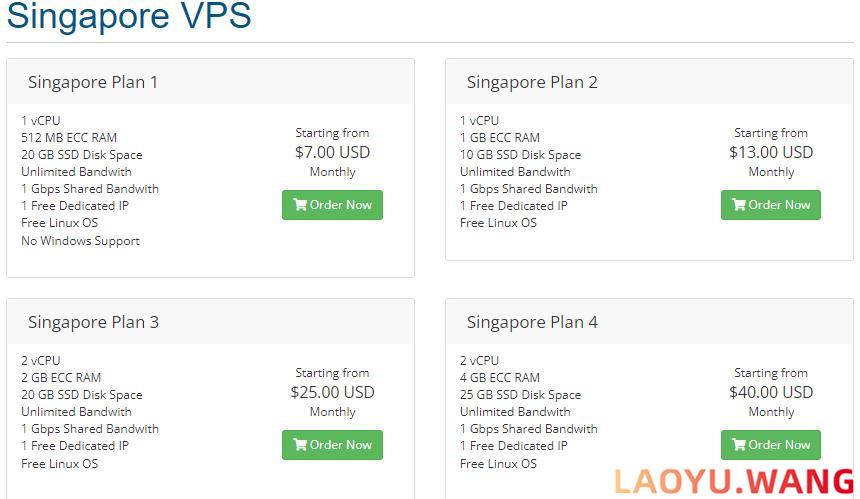The width and height of the screenshot is (860, 499).
Task: Click the LAOYU.WANG watermark logo
Action: [735, 481]
